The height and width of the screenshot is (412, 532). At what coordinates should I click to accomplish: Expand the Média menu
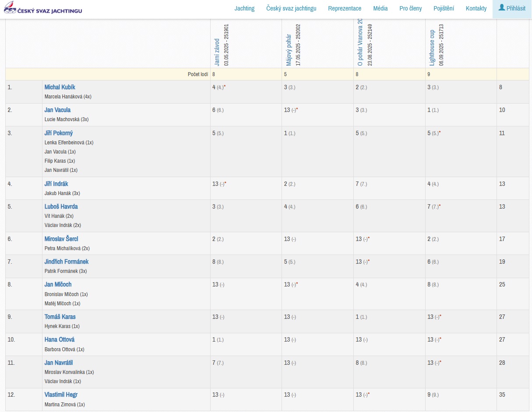[x=380, y=8]
